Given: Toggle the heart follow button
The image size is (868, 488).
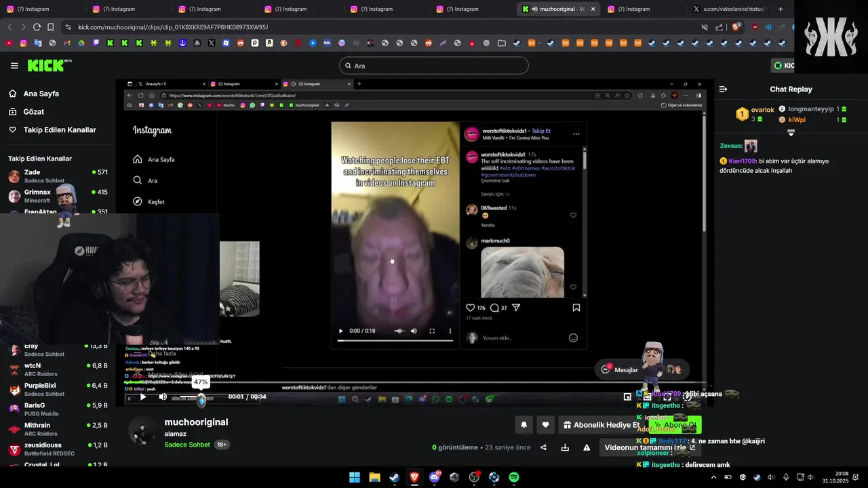Looking at the screenshot, I should [x=546, y=425].
